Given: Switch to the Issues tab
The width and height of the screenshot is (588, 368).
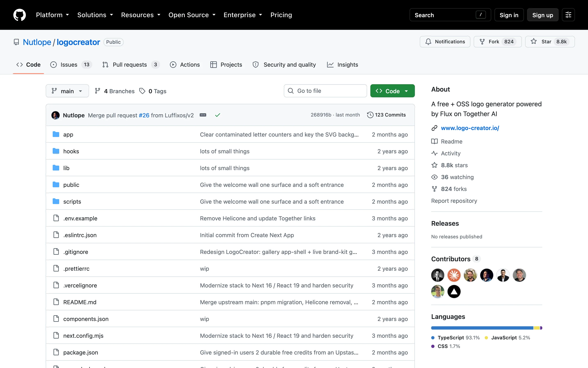Looking at the screenshot, I should tap(71, 64).
